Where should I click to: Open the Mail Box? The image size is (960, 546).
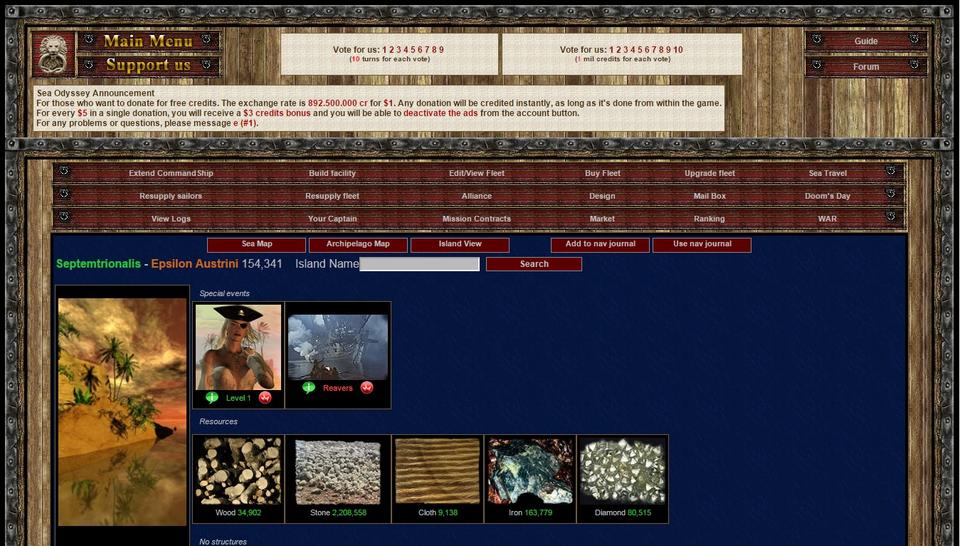coord(709,197)
